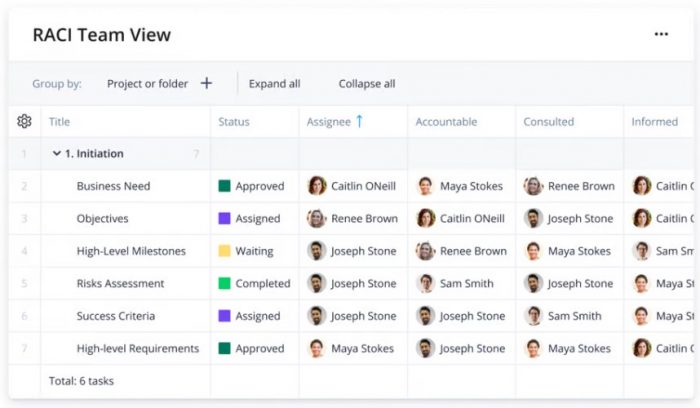This screenshot has height=408, width=700.
Task: Click Sam Smith's avatar in Risks Assessment row
Action: 426,284
